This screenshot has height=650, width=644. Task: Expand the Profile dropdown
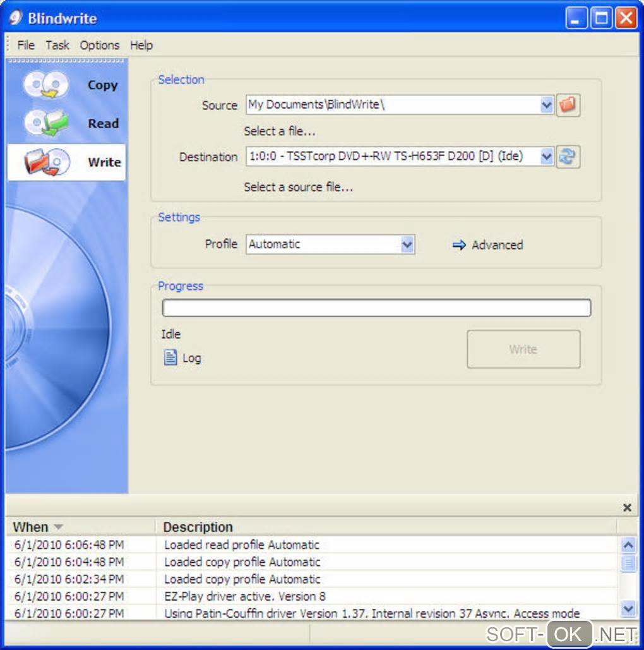pos(407,244)
